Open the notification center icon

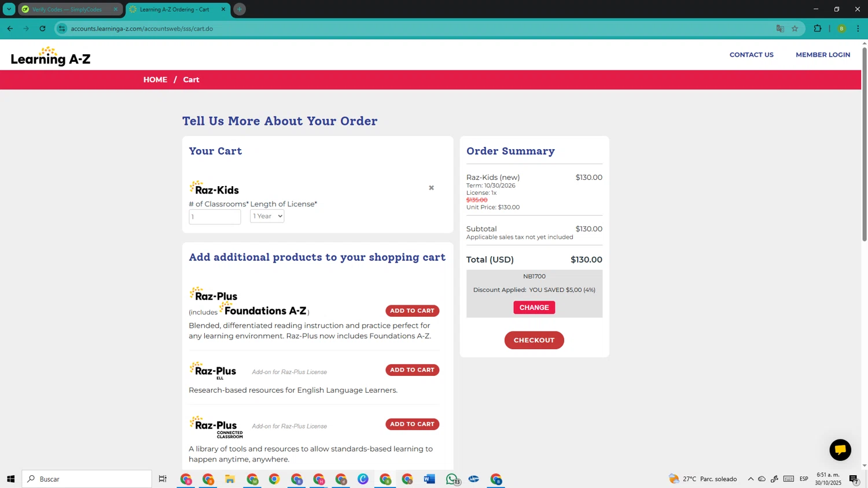point(854,479)
